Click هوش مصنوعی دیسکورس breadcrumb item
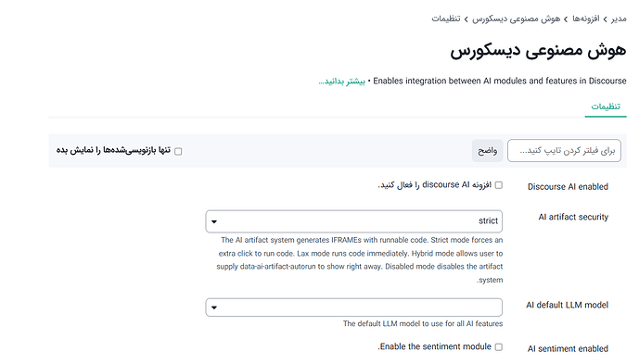This screenshot has height=364, width=639. coord(516,19)
